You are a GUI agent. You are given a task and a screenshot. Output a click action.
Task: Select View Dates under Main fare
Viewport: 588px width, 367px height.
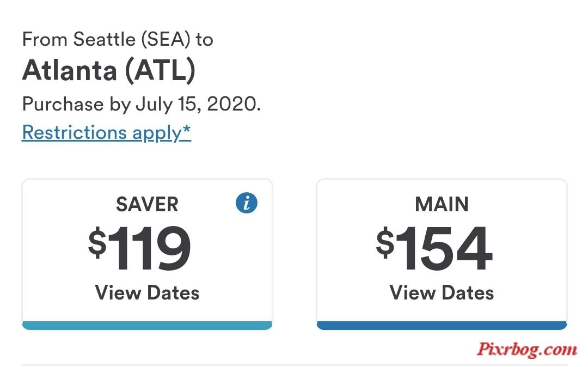[x=442, y=293]
